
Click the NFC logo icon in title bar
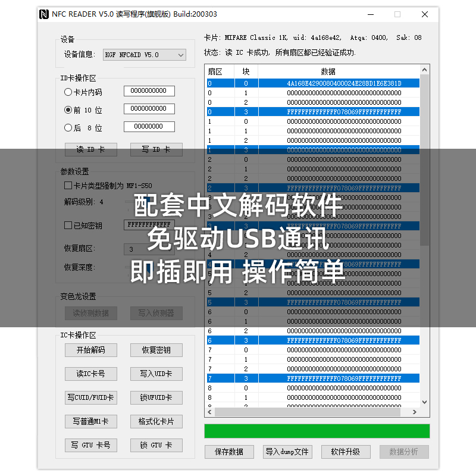tap(44, 14)
